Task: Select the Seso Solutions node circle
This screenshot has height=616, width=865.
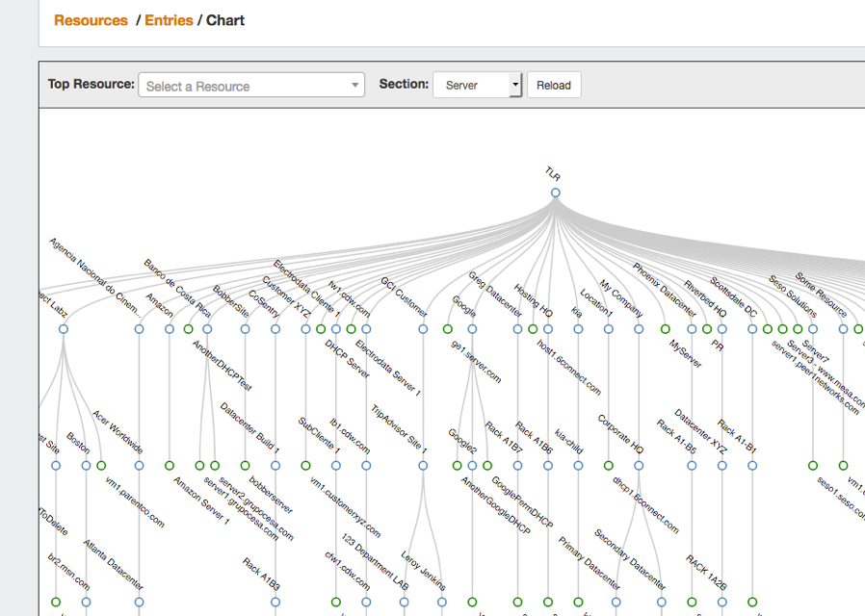Action: tap(813, 329)
